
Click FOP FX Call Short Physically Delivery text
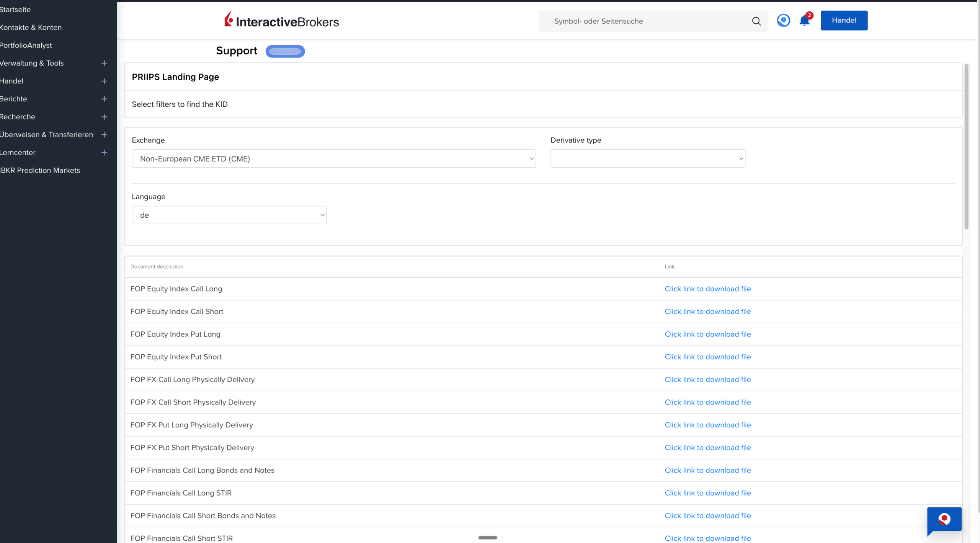point(193,402)
